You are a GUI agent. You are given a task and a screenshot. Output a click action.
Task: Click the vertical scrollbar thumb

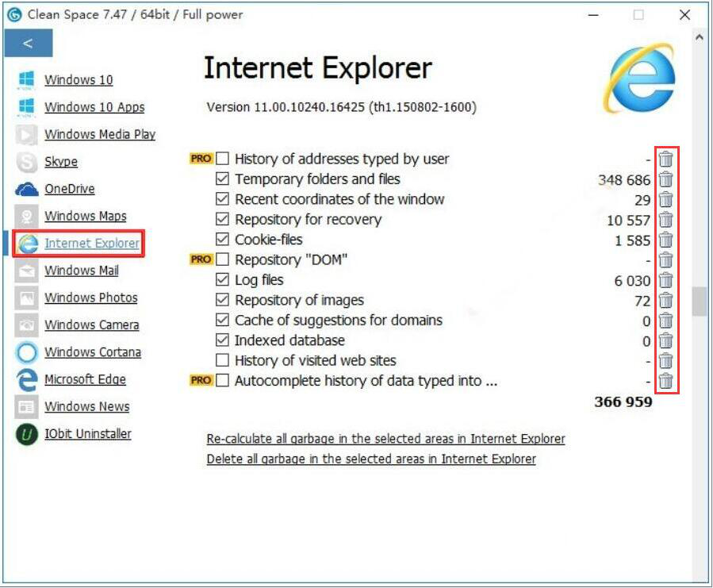tap(700, 302)
